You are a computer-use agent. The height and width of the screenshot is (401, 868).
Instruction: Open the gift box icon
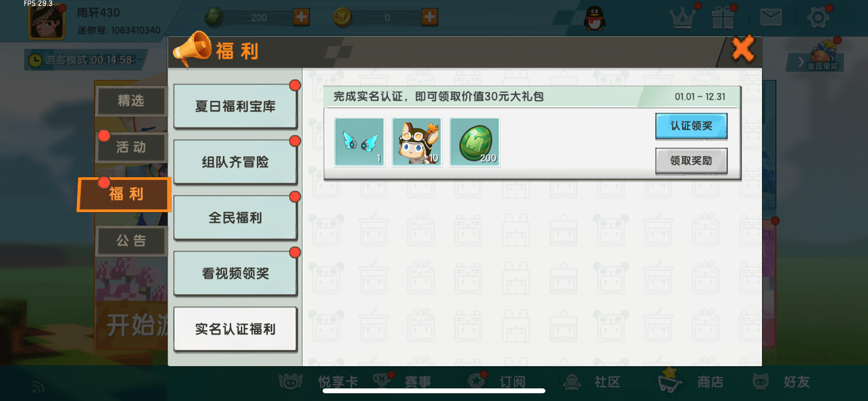click(x=723, y=17)
